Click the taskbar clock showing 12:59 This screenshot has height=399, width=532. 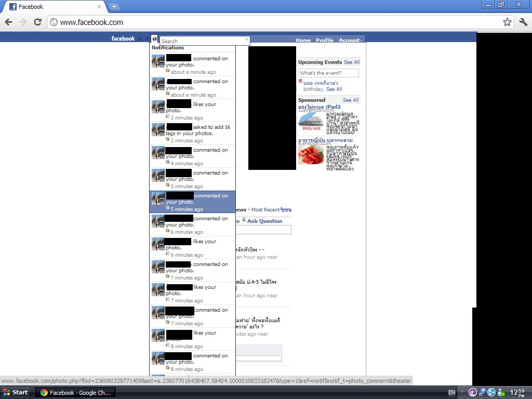point(518,393)
